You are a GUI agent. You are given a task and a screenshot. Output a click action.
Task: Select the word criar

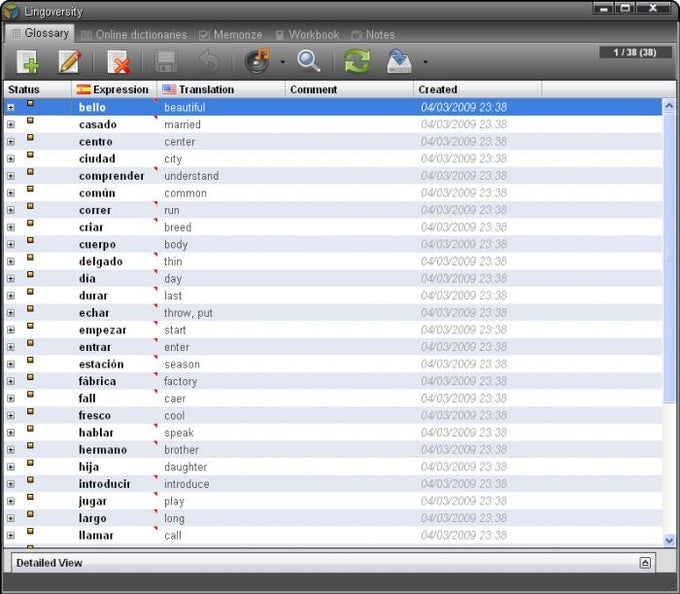[x=91, y=227]
